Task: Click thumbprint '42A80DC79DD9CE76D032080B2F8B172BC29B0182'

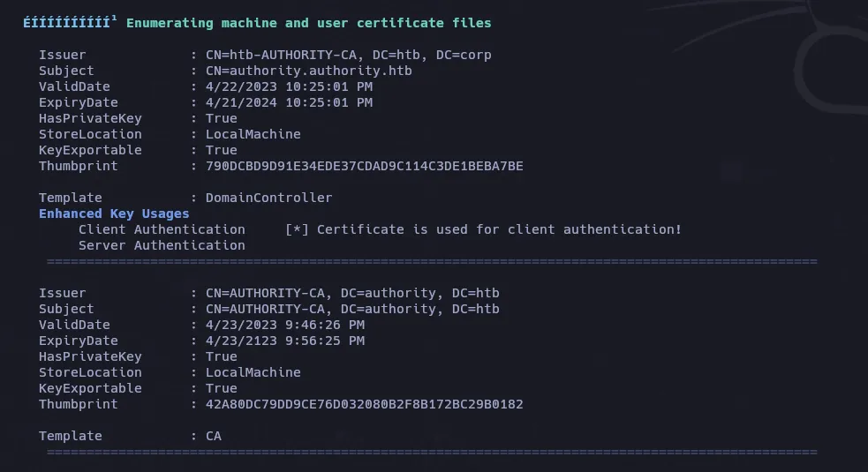Action: coord(365,404)
